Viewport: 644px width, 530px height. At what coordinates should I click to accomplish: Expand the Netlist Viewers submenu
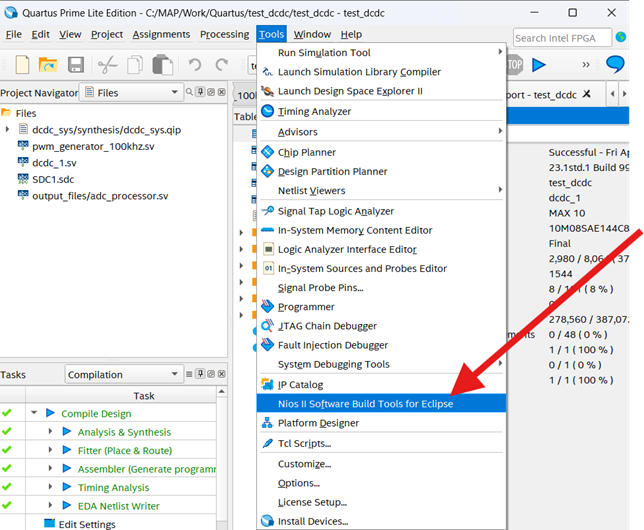click(x=382, y=191)
